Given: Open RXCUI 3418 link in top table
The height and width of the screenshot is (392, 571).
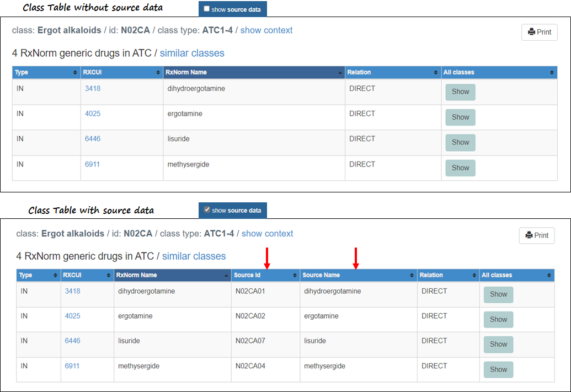Looking at the screenshot, I should 93,88.
